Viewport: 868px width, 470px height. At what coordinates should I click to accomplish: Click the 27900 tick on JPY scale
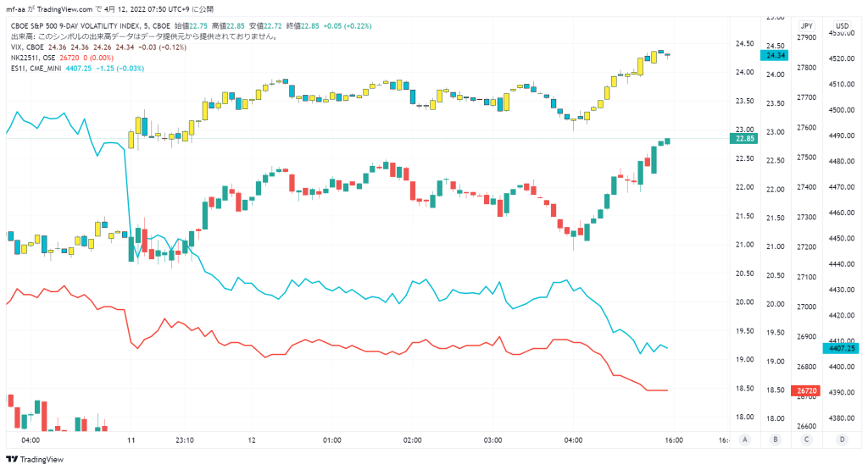point(807,37)
